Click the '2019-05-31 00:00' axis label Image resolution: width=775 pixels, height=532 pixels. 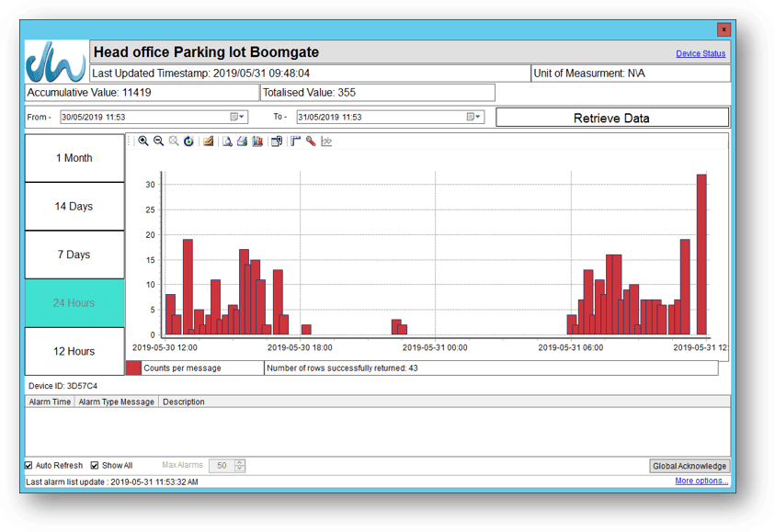[435, 347]
